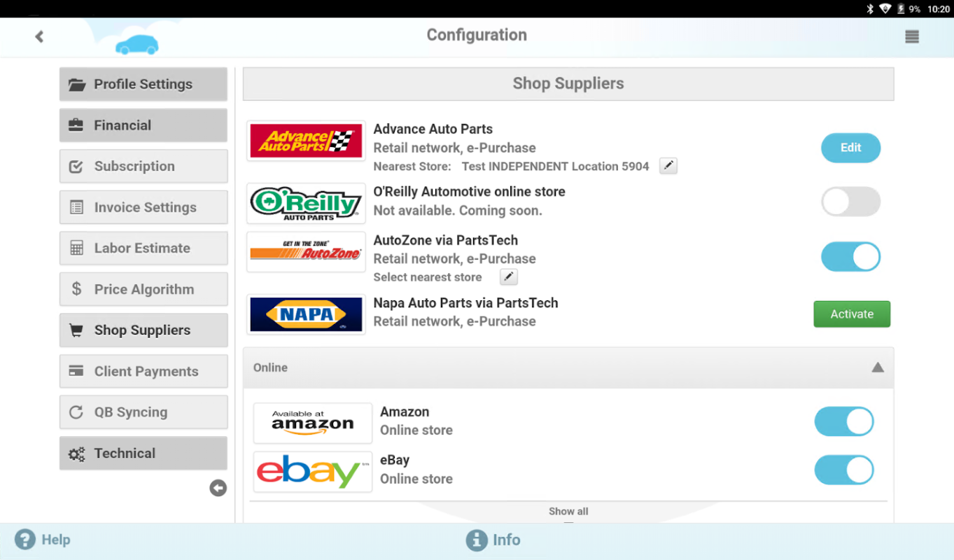Expand the list with Show all
Viewport: 954px width, 560px height.
pos(568,511)
